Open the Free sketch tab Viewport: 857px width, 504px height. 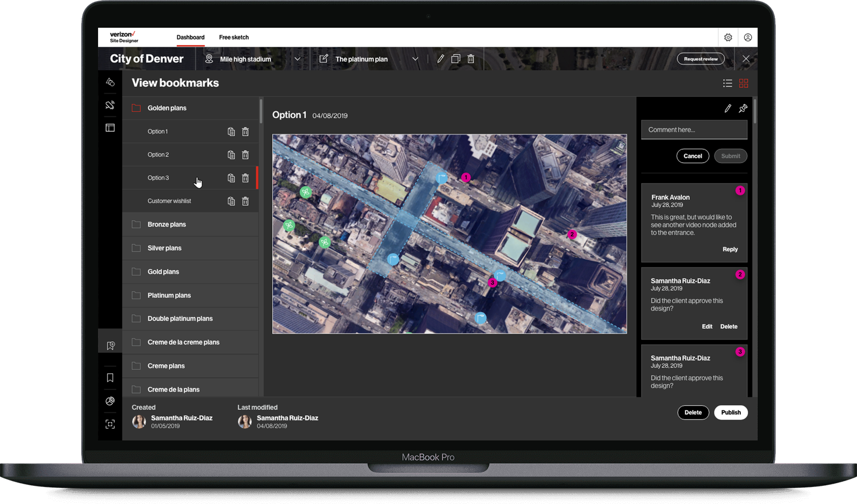(x=234, y=37)
